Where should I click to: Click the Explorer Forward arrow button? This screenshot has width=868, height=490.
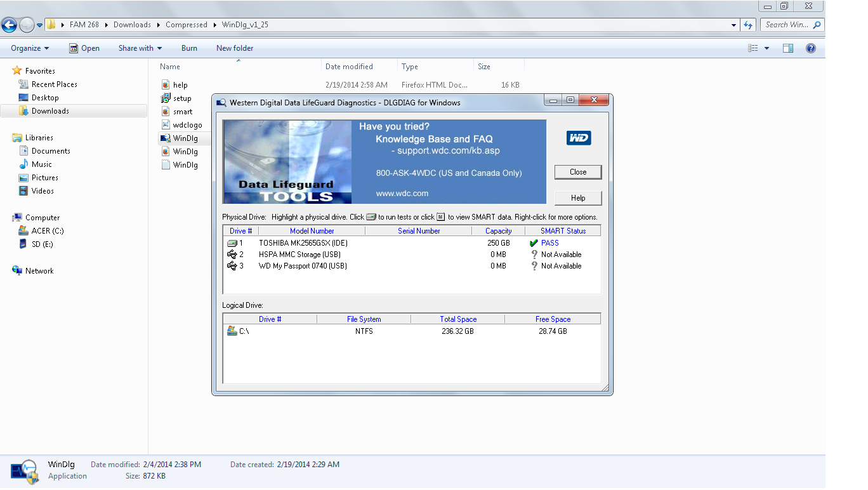click(x=27, y=25)
